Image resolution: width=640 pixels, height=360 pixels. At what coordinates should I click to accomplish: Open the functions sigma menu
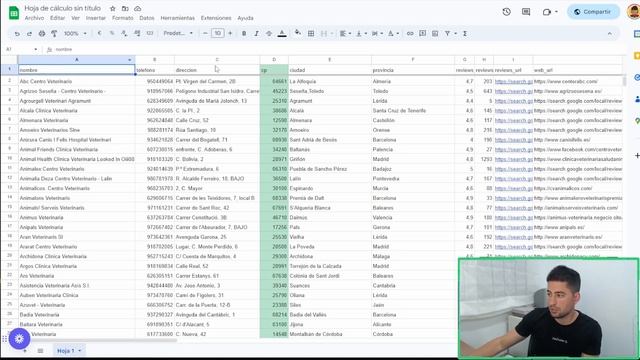coord(465,33)
